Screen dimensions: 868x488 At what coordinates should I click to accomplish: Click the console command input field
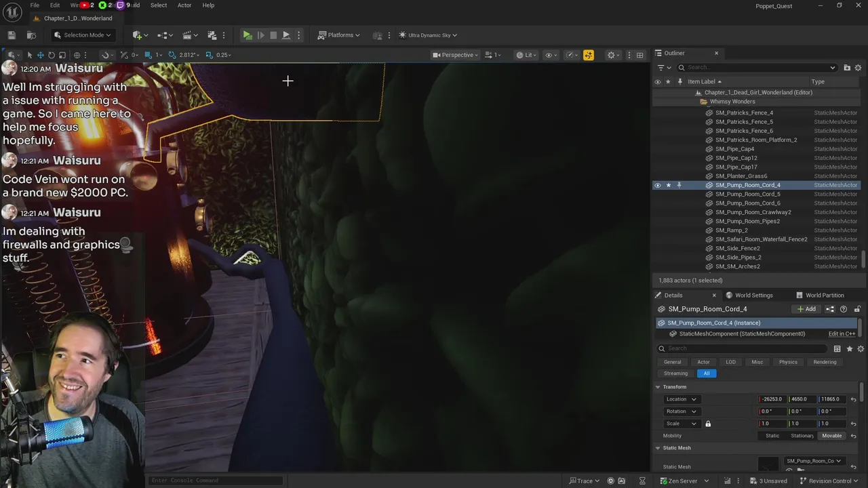[x=216, y=481]
